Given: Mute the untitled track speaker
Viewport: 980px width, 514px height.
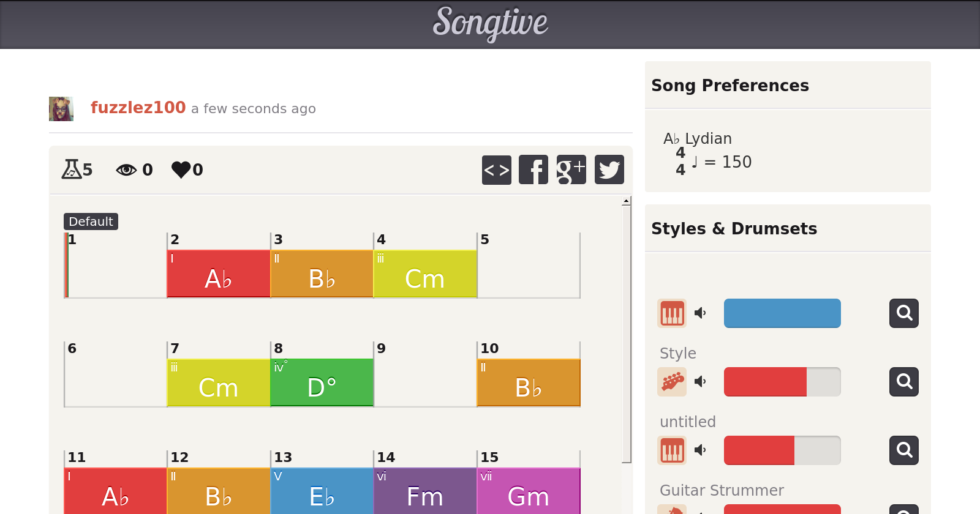Looking at the screenshot, I should tap(700, 450).
